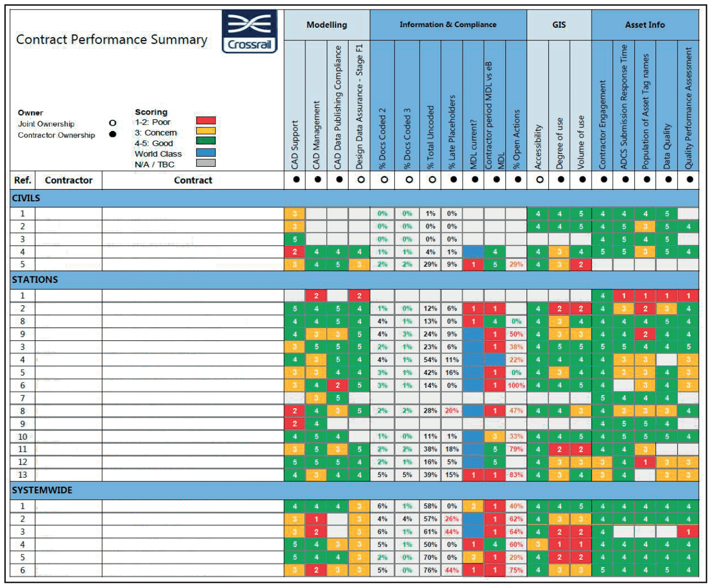This screenshot has width=711, height=588.
Task: Click the grey N/A / TBC swatch
Action: tap(206, 163)
